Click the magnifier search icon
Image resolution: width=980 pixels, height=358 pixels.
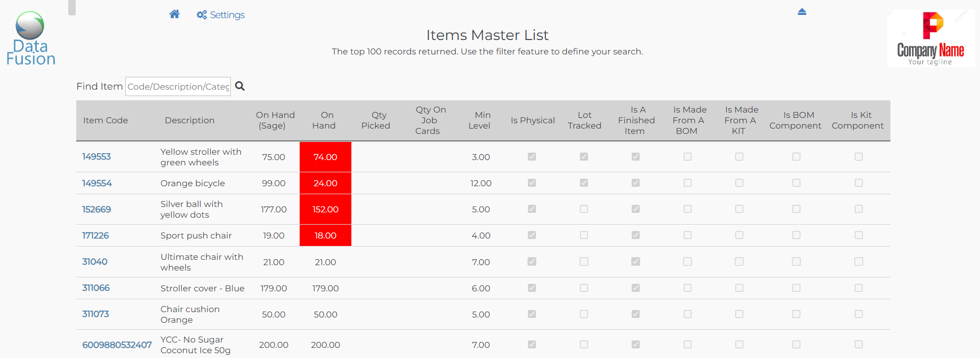(240, 86)
